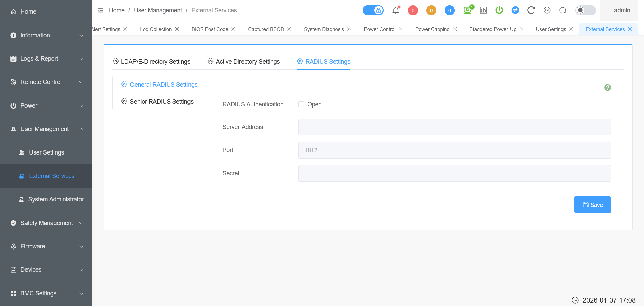Click the search magnifier icon

click(x=563, y=10)
